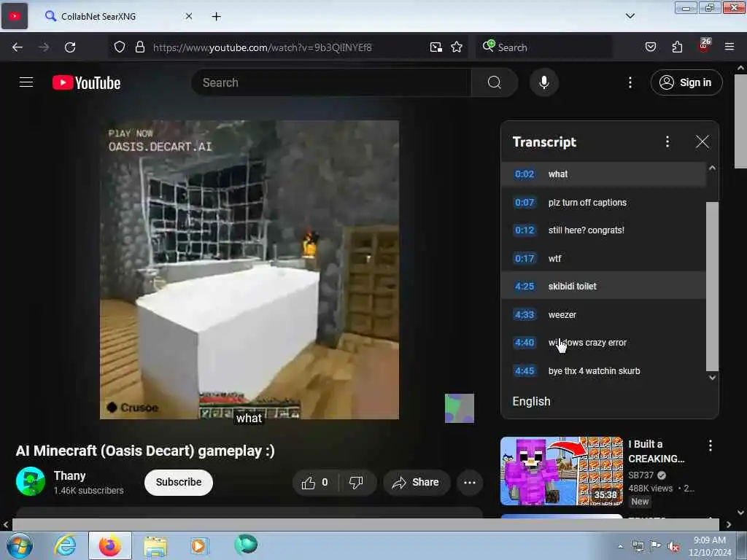The height and width of the screenshot is (560, 747).
Task: Open the extension with 26 badge
Action: (x=704, y=46)
